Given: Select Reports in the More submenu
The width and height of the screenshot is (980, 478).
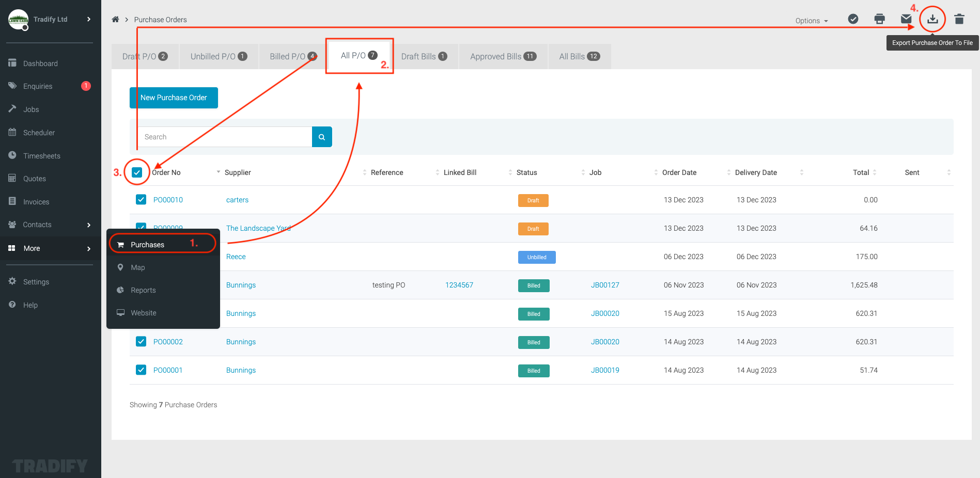Looking at the screenshot, I should pyautogui.click(x=143, y=290).
